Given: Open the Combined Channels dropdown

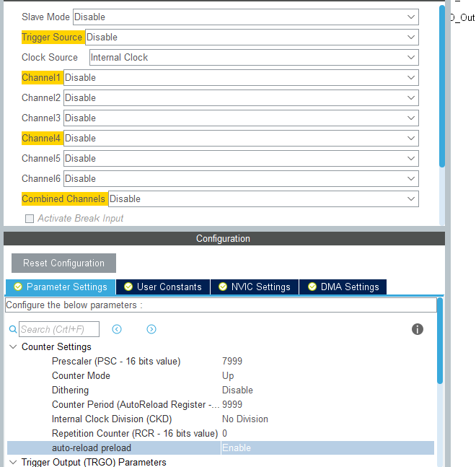Looking at the screenshot, I should tap(263, 198).
